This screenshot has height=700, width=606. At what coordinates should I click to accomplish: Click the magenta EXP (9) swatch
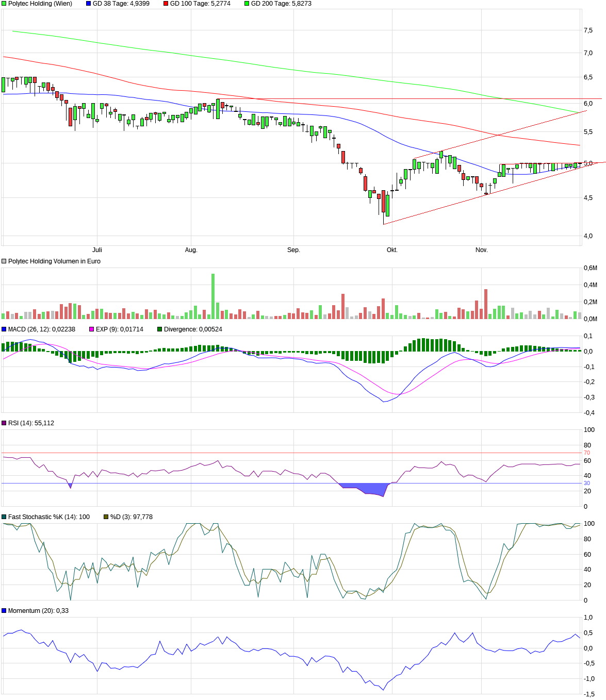(92, 329)
